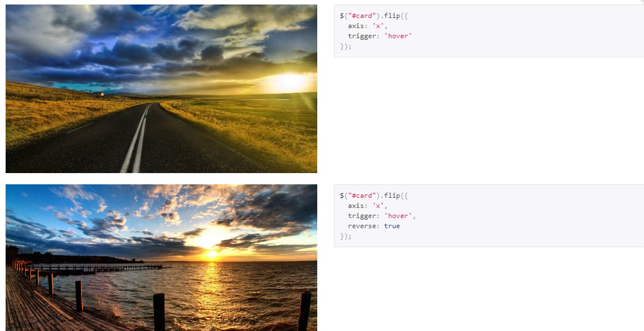
Task: Click the word 'flip' in first snippet
Action: coord(392,16)
